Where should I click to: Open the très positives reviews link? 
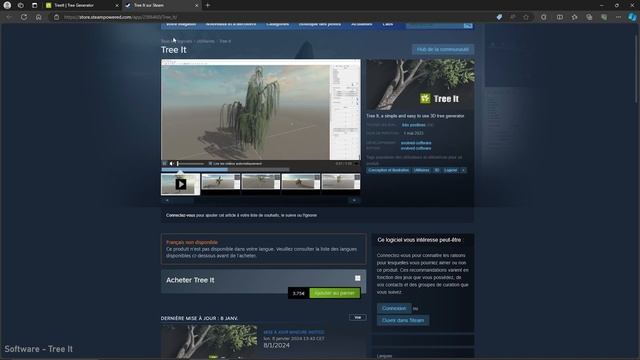coord(413,125)
